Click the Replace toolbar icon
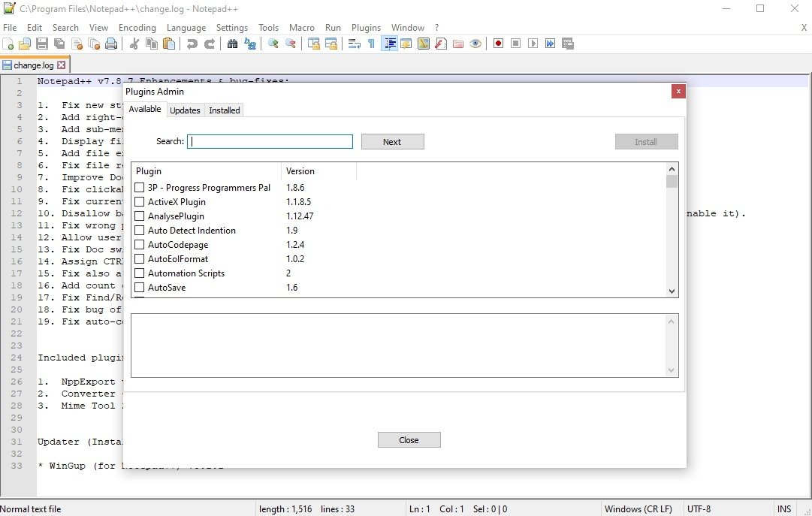812x516 pixels. (x=250, y=44)
